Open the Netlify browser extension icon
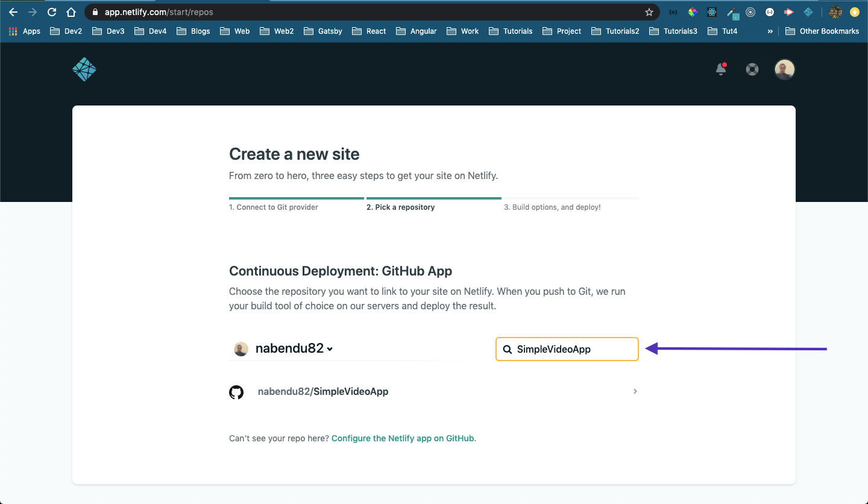Image resolution: width=868 pixels, height=504 pixels. pyautogui.click(x=808, y=12)
